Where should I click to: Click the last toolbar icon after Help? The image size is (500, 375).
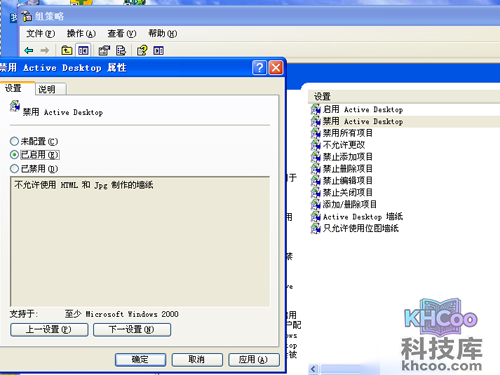pos(158,51)
